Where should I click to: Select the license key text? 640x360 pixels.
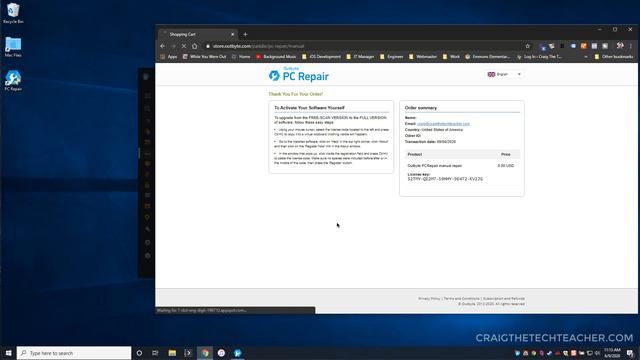[445, 179]
